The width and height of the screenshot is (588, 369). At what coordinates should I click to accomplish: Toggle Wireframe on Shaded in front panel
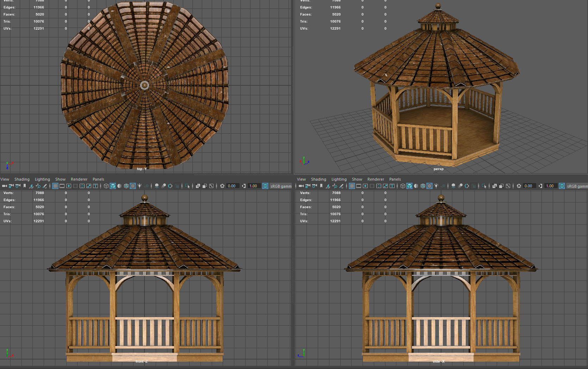[x=126, y=186]
